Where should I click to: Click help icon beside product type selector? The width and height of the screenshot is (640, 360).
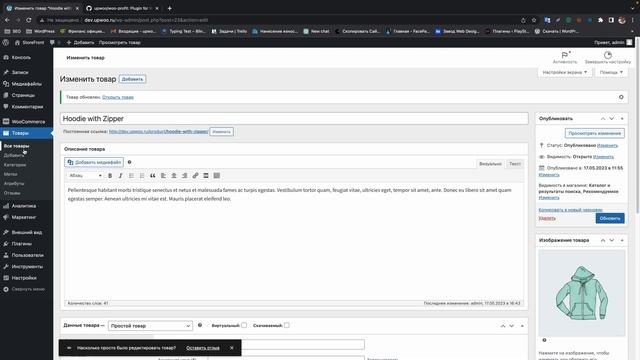200,325
